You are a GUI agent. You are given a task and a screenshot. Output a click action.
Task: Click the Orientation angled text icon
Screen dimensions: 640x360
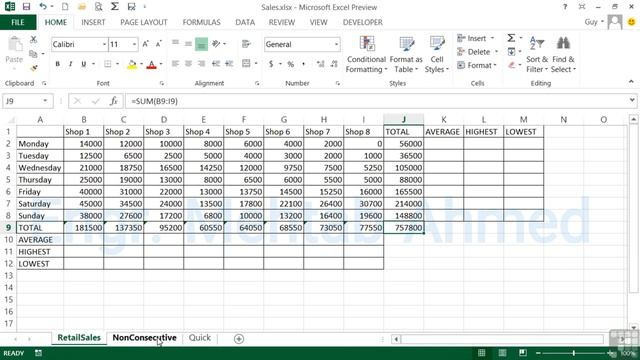click(x=216, y=43)
